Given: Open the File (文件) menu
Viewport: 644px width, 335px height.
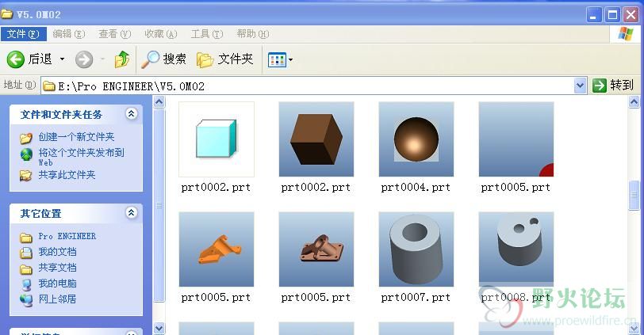Looking at the screenshot, I should click(x=24, y=34).
